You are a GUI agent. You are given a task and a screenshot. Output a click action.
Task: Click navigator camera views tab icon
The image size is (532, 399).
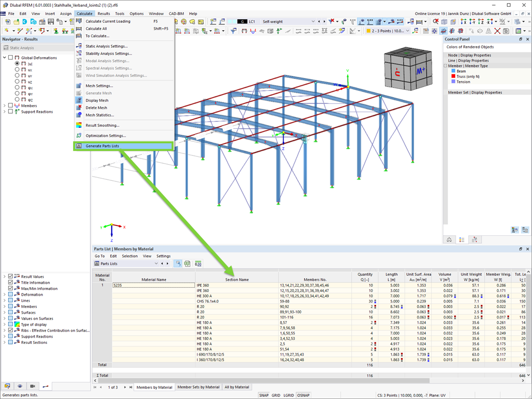[33, 386]
